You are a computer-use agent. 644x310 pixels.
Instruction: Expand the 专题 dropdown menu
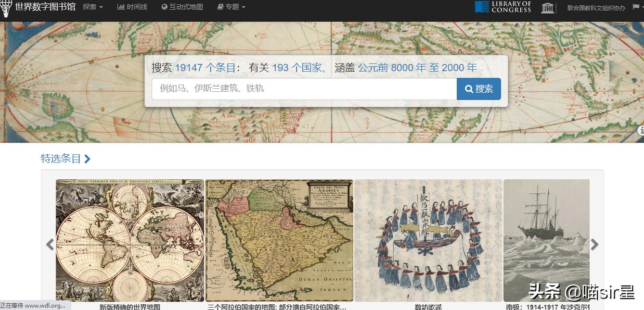(231, 7)
